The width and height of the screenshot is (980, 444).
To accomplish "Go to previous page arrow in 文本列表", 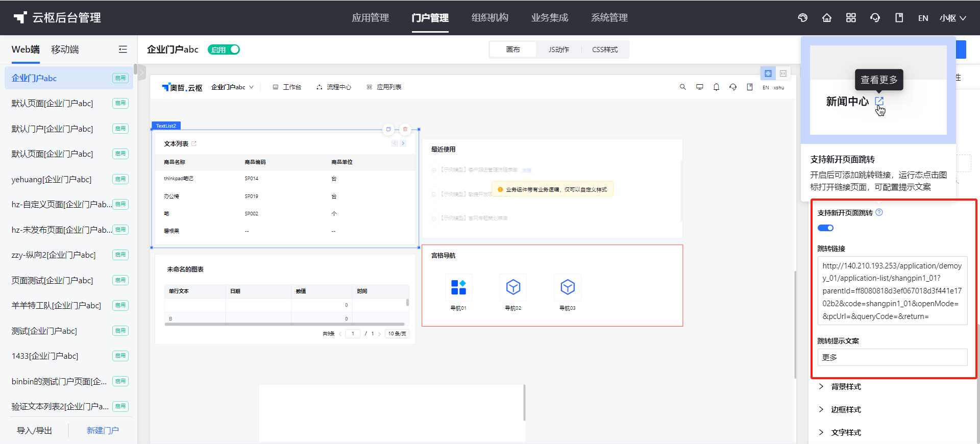I will [x=395, y=143].
